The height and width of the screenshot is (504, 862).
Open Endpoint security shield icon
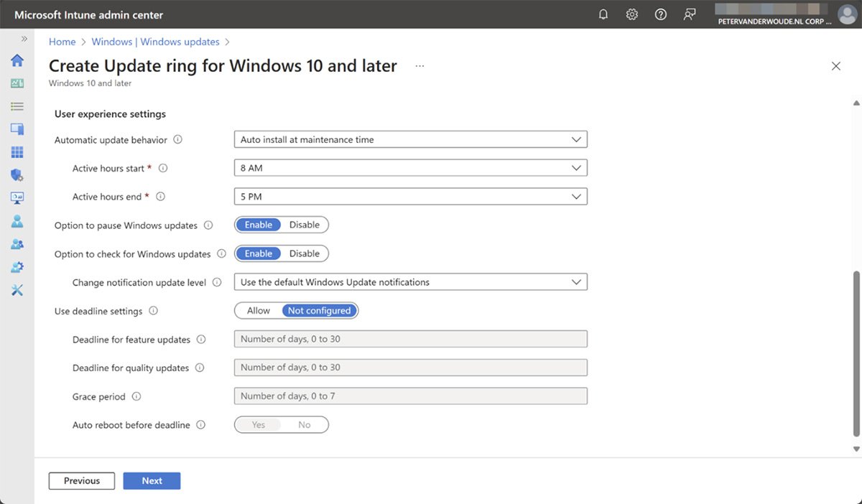pos(17,175)
